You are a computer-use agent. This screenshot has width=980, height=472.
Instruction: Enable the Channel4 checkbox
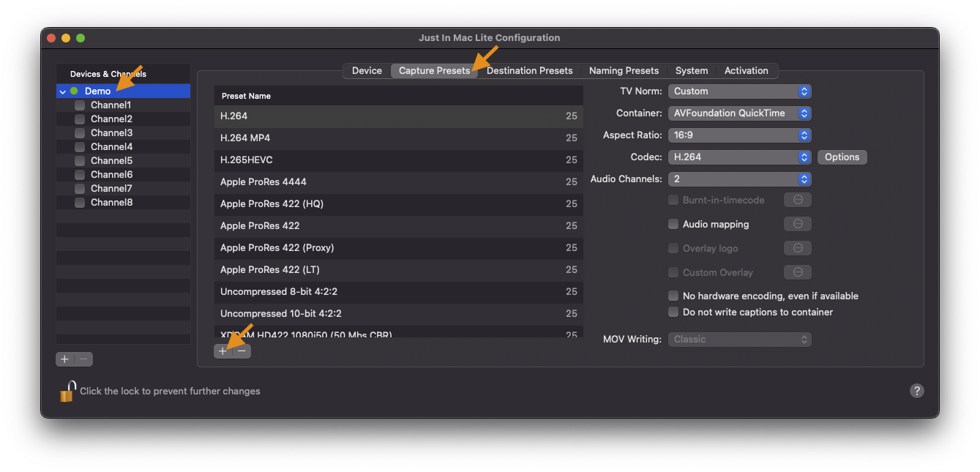[80, 147]
